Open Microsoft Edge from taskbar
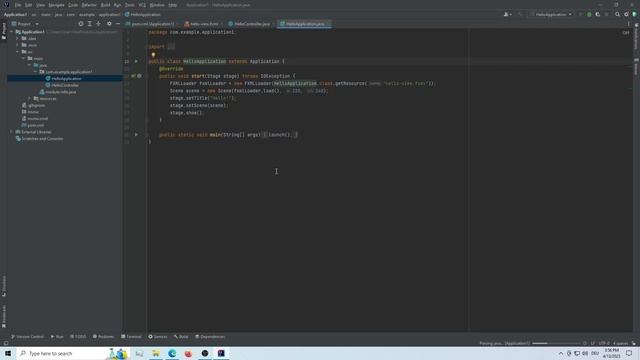The width and height of the screenshot is (640, 360). point(172,353)
